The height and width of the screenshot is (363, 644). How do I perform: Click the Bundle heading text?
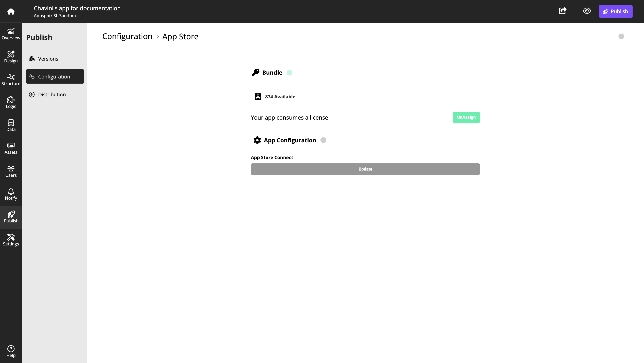coord(272,73)
